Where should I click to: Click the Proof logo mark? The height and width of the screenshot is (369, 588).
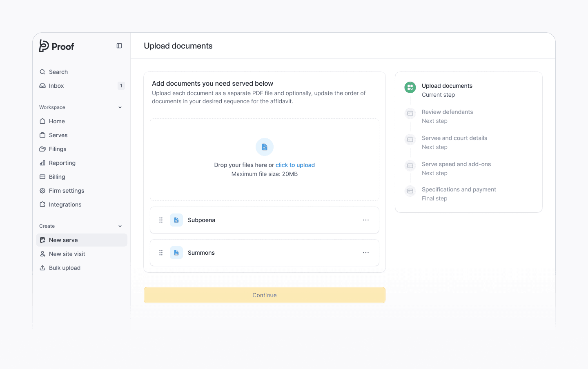[43, 46]
